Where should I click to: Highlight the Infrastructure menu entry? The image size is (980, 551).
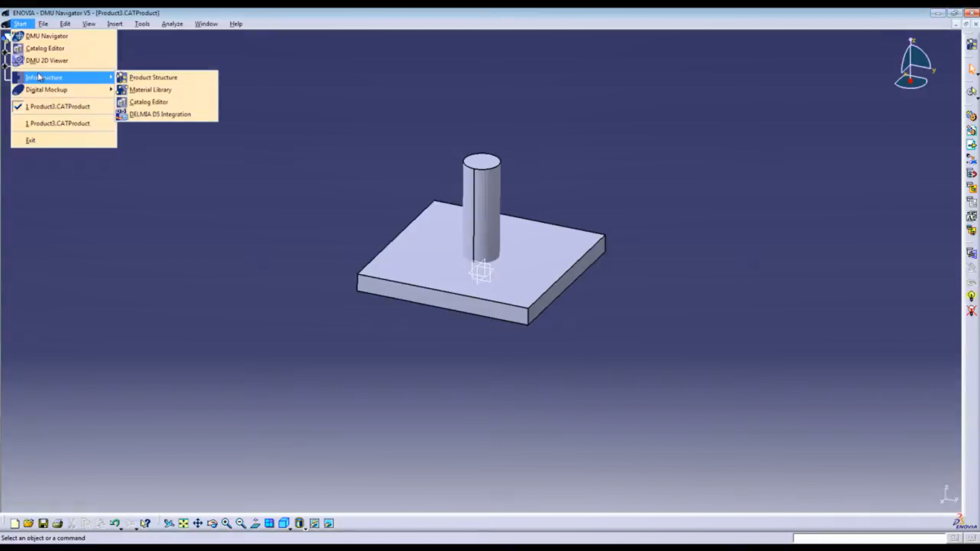click(64, 78)
